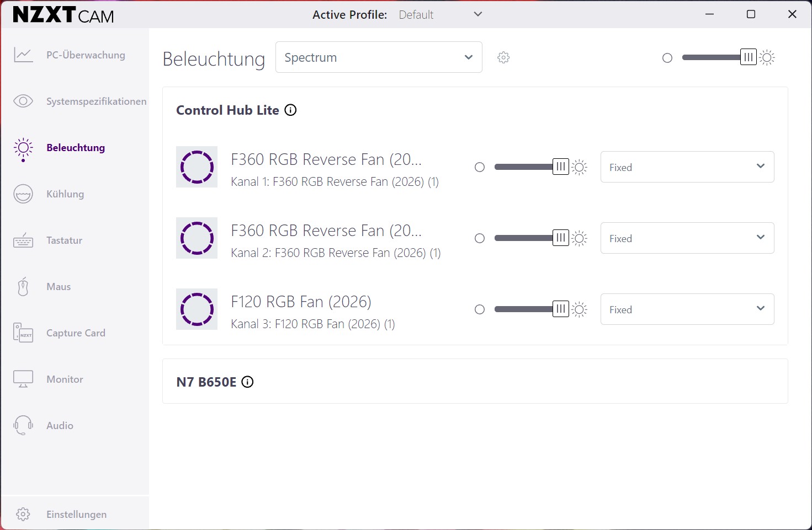Image resolution: width=812 pixels, height=530 pixels.
Task: Select Beleuchtung in the sidebar
Action: point(75,148)
